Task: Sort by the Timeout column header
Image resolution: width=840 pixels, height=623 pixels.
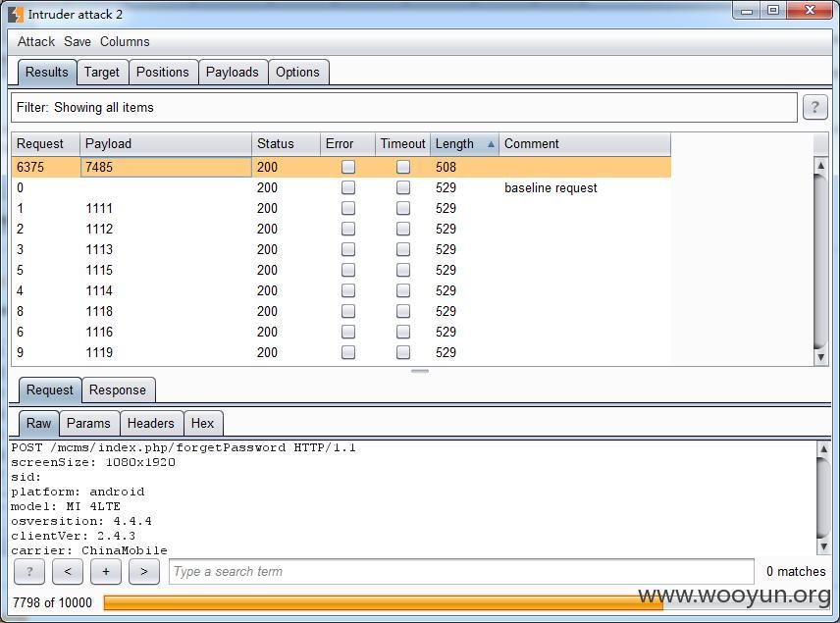Action: pyautogui.click(x=403, y=144)
